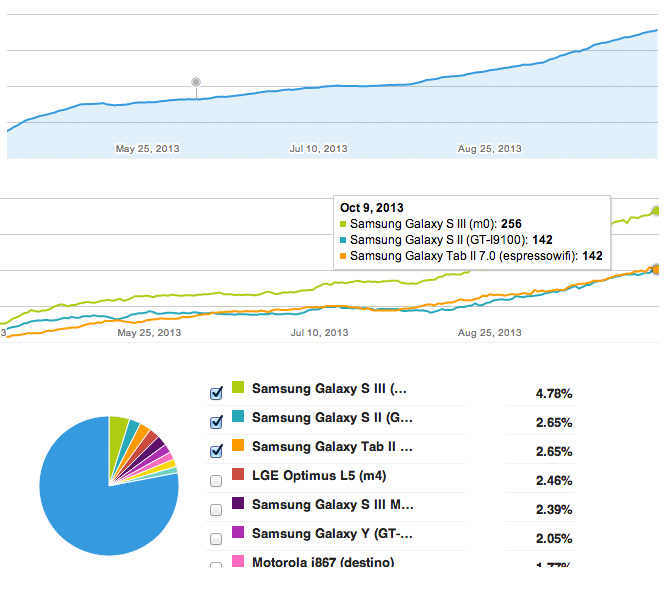Click the annotation pin marker on top chart

pos(196,81)
